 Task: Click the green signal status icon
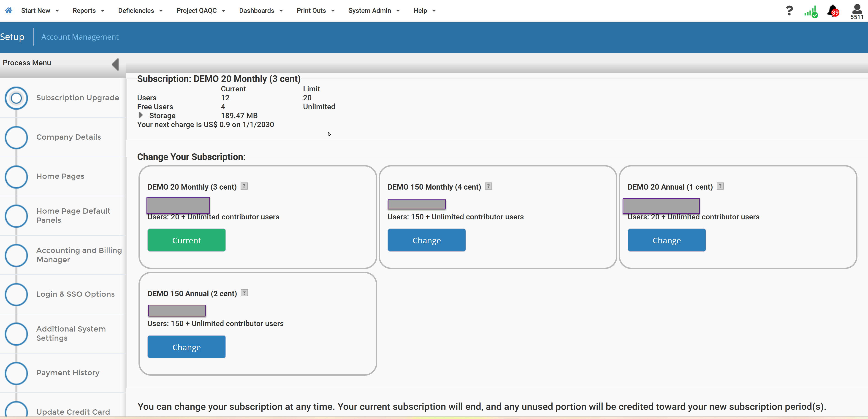point(811,12)
